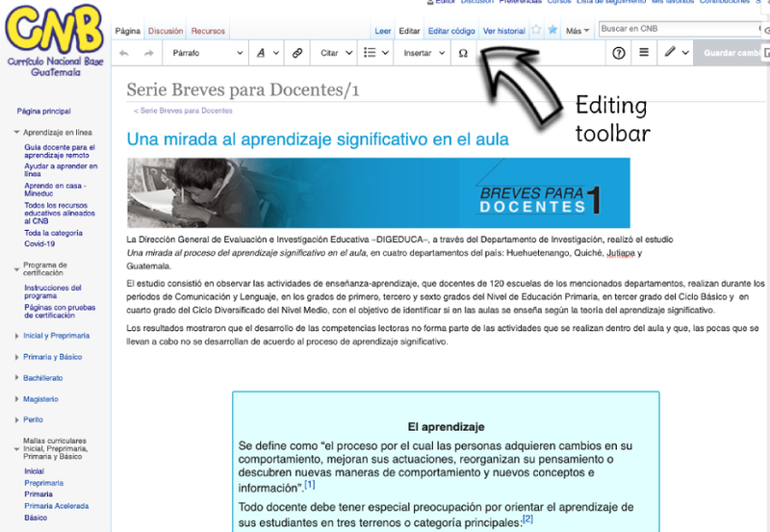
Task: Open the Párrafo paragraph format dropdown
Action: 206,53
